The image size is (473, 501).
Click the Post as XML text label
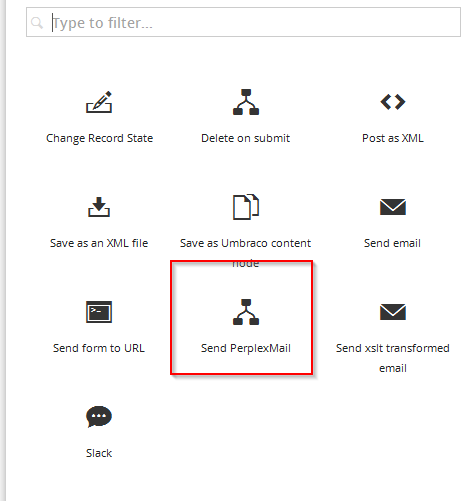393,138
